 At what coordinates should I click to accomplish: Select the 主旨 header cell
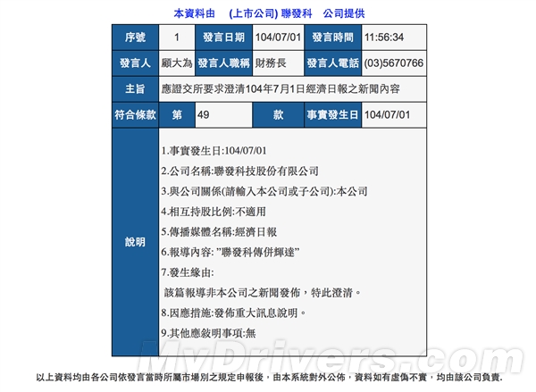tap(136, 89)
